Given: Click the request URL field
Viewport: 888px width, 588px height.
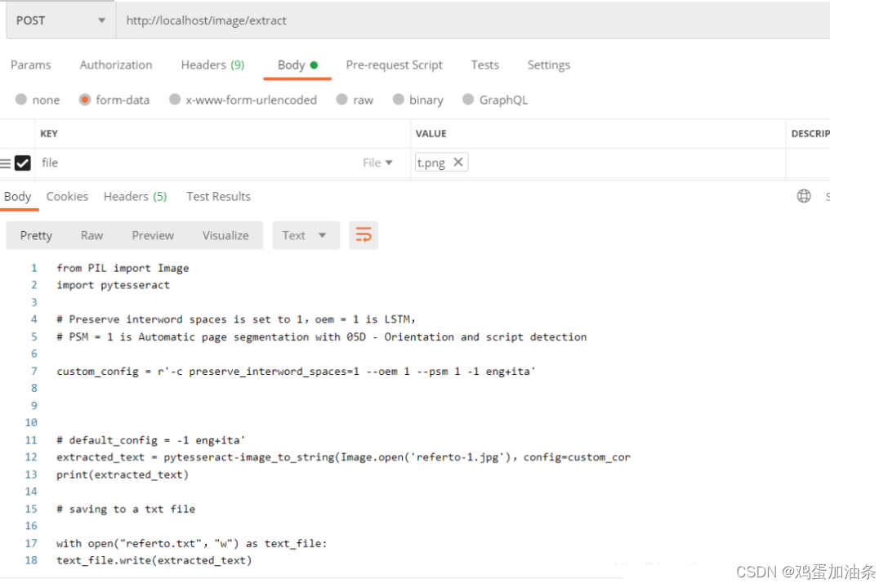Looking at the screenshot, I should [473, 21].
